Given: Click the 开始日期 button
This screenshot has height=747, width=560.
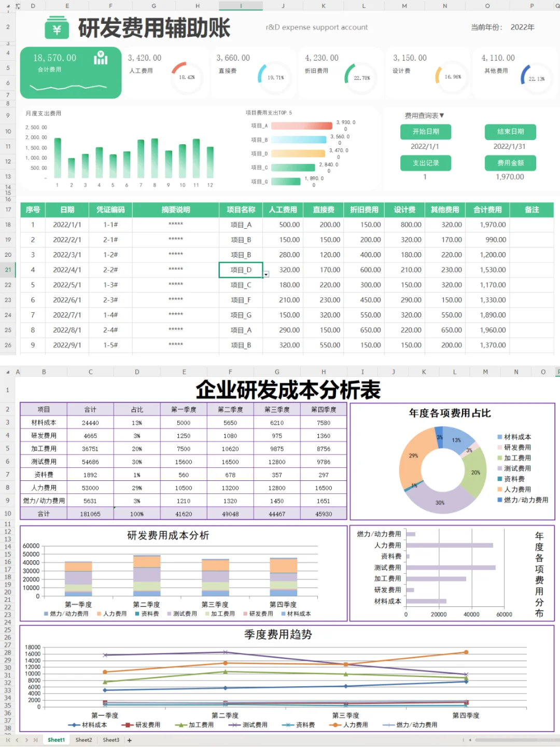Looking at the screenshot, I should pyautogui.click(x=426, y=132).
